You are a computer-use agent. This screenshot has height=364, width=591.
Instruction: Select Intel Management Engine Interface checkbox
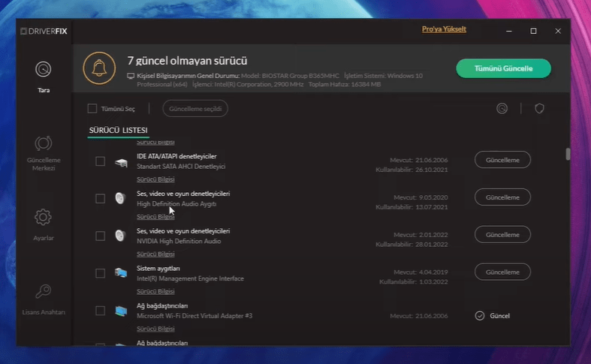[x=101, y=273]
